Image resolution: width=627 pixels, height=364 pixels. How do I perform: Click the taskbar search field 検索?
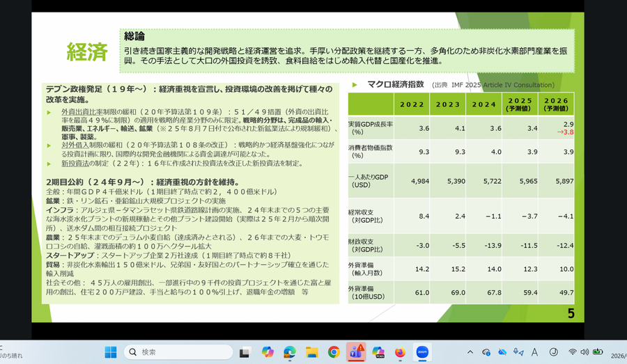click(178, 352)
